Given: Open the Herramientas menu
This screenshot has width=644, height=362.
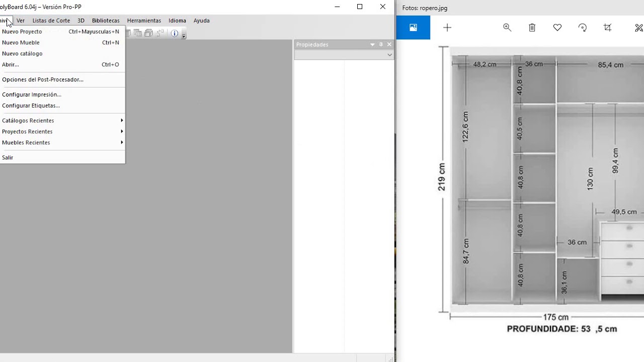Looking at the screenshot, I should [144, 21].
